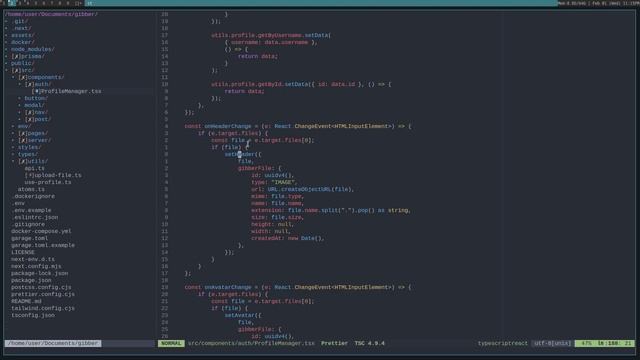Open docker-compose.yml file
Viewport: 640px width, 360px height.
pos(41,231)
